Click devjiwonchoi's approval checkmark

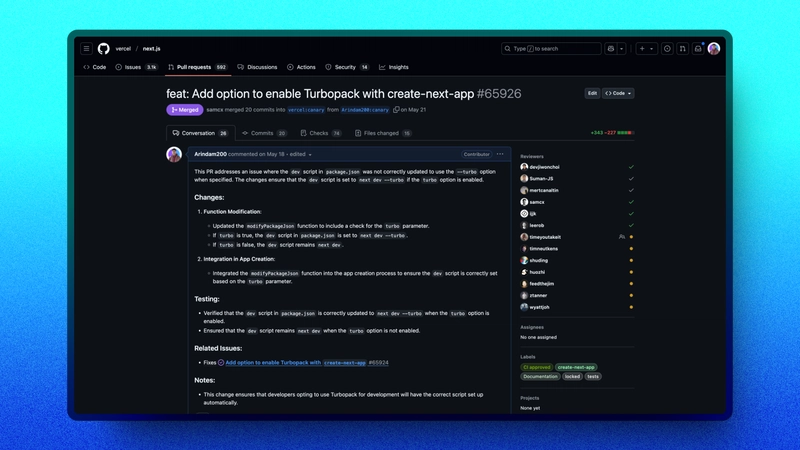point(631,167)
